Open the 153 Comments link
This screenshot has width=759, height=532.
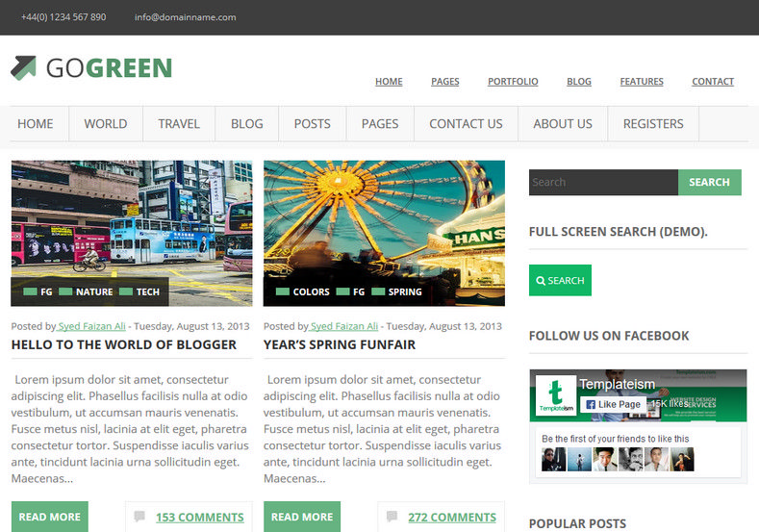199,517
